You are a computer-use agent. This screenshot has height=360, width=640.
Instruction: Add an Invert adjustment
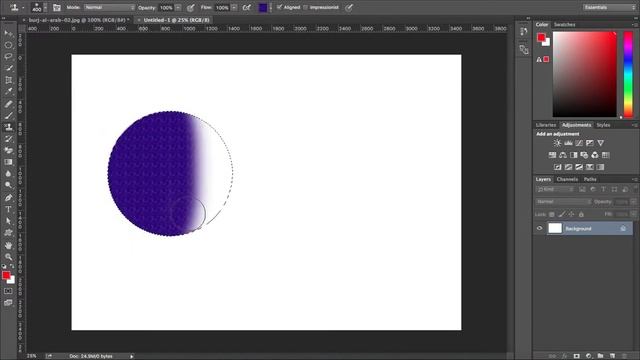(558, 167)
